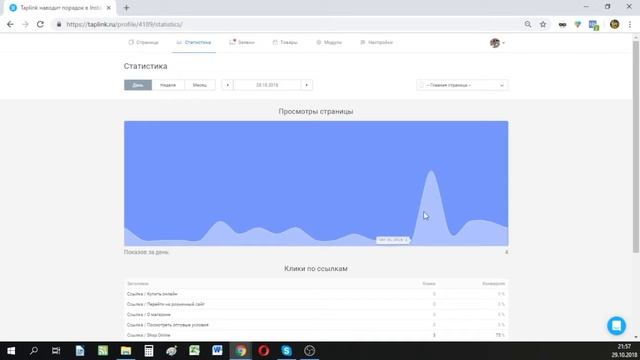640x360 pixels.
Task: Open the profile avatar menu
Action: click(497, 42)
